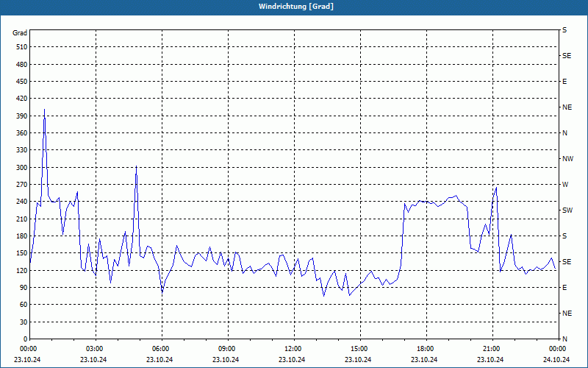Select the "240" y-axis tick label
The image size is (588, 368).
click(x=21, y=202)
